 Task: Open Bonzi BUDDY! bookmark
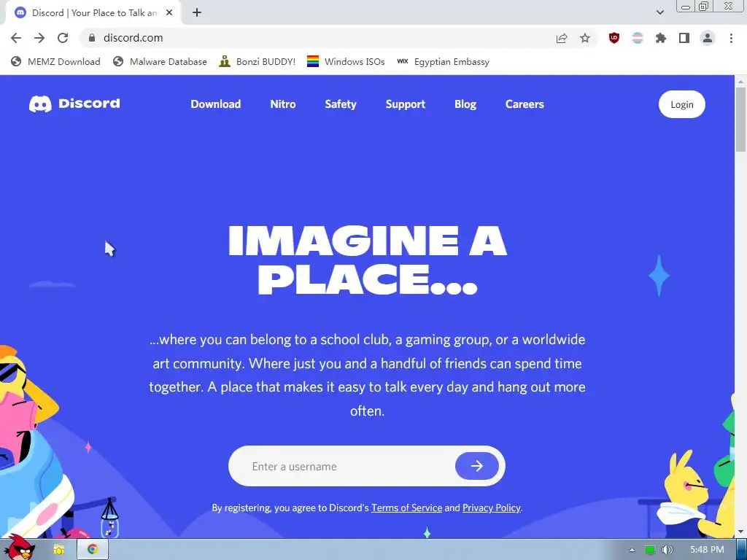(258, 61)
